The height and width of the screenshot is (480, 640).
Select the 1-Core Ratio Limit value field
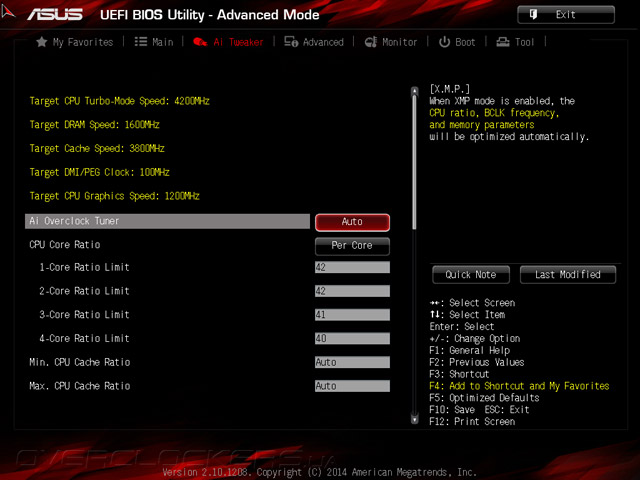click(x=352, y=267)
